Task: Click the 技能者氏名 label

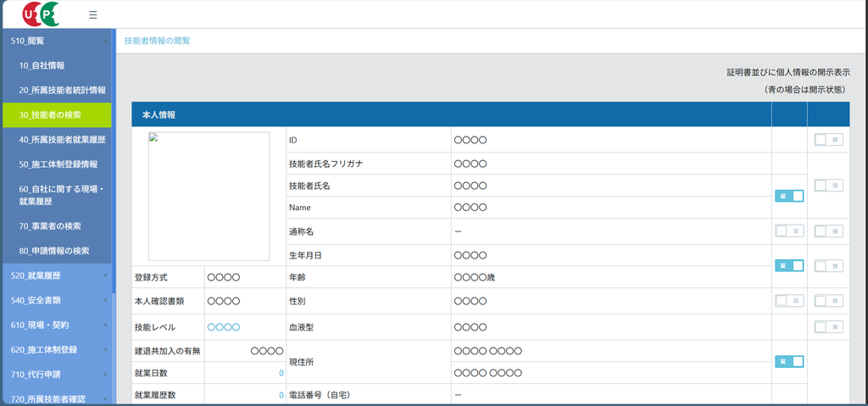Action: pyautogui.click(x=309, y=186)
